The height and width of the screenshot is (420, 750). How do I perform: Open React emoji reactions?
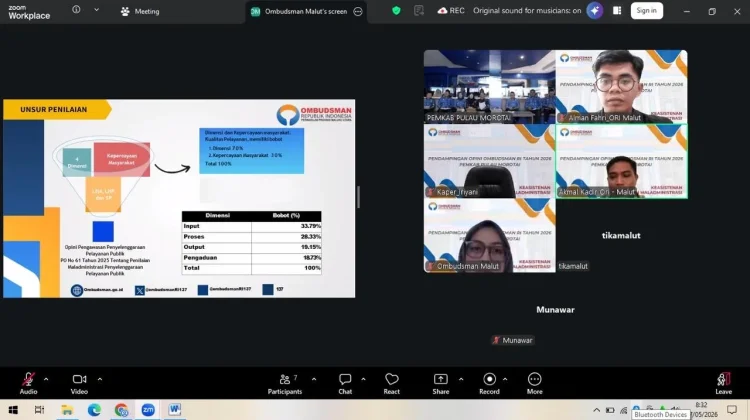pyautogui.click(x=391, y=383)
